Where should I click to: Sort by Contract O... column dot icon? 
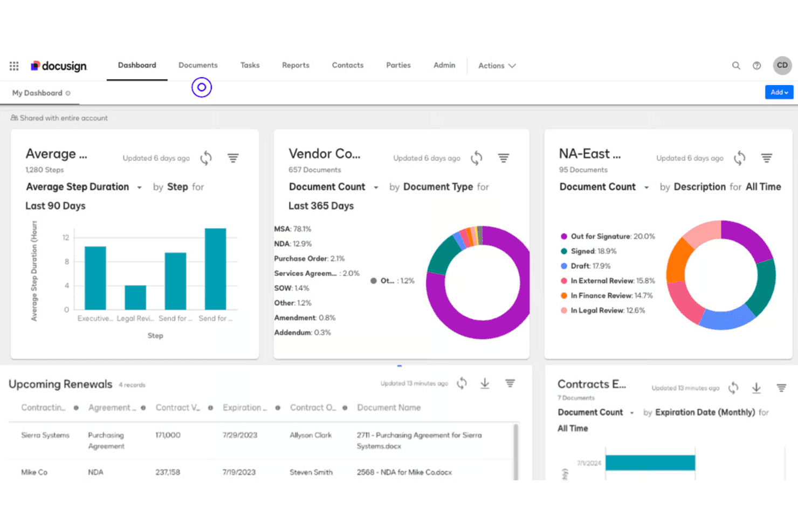pos(345,408)
